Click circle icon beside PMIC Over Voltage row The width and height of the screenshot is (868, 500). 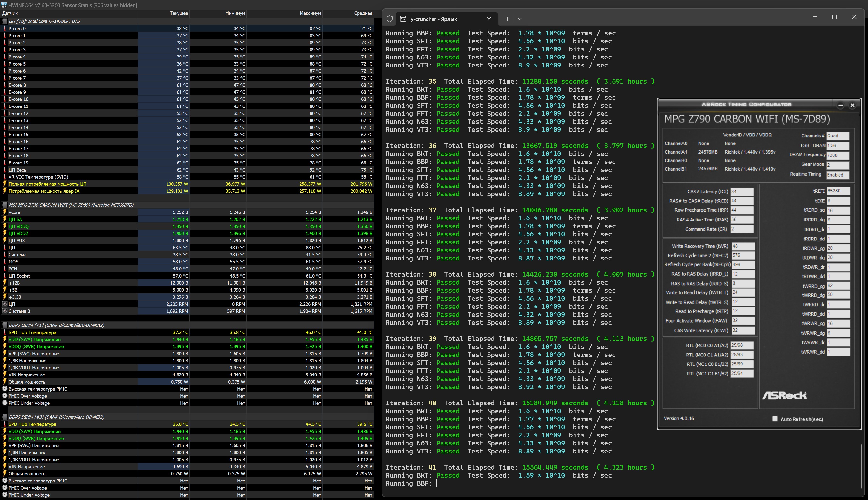[4, 396]
